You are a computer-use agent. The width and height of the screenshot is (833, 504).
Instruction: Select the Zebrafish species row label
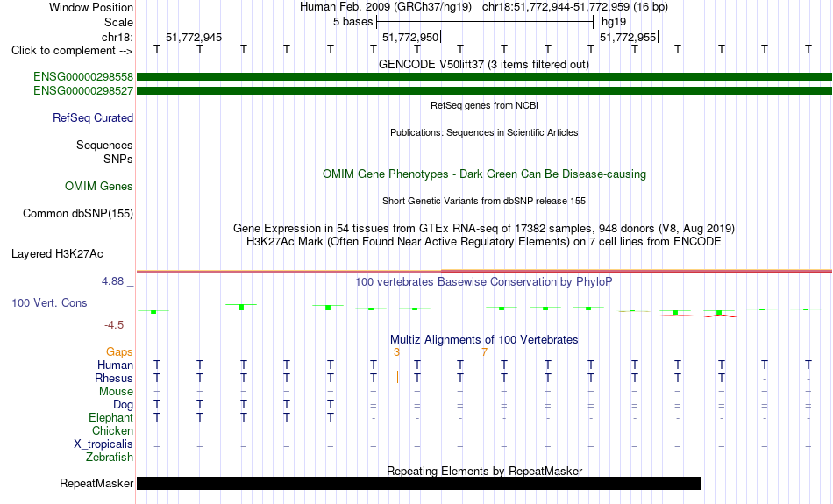(x=110, y=457)
